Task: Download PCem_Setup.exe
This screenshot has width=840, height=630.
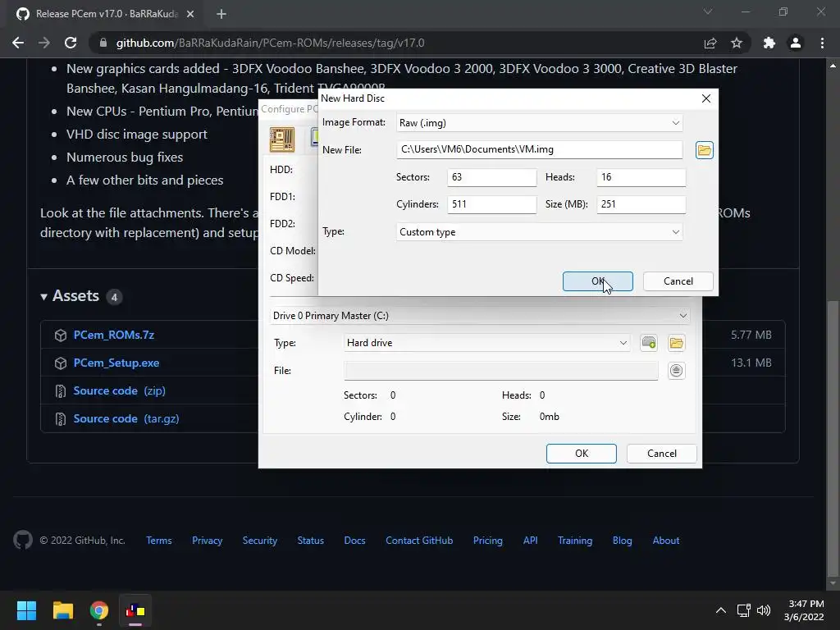Action: click(116, 363)
